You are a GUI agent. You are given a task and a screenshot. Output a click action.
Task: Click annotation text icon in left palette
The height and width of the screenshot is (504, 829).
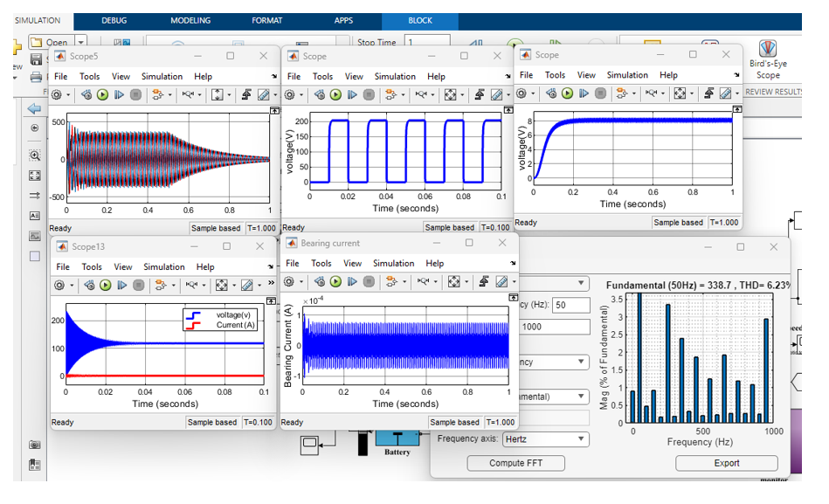tap(34, 216)
